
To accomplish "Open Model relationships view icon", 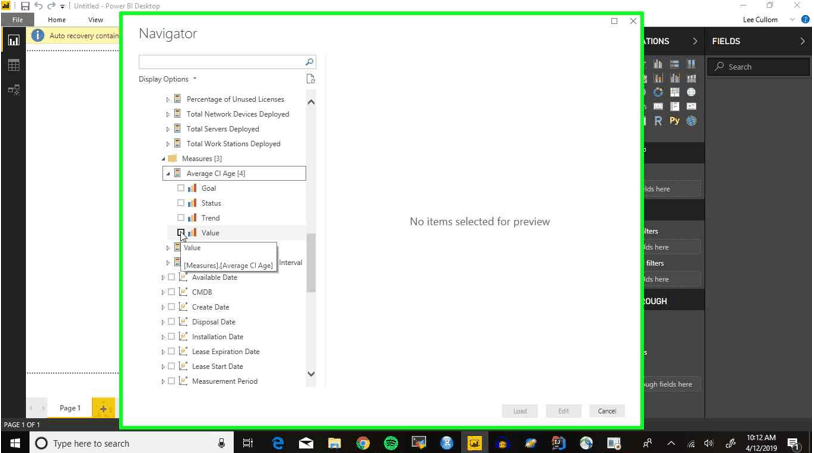I will (x=13, y=90).
